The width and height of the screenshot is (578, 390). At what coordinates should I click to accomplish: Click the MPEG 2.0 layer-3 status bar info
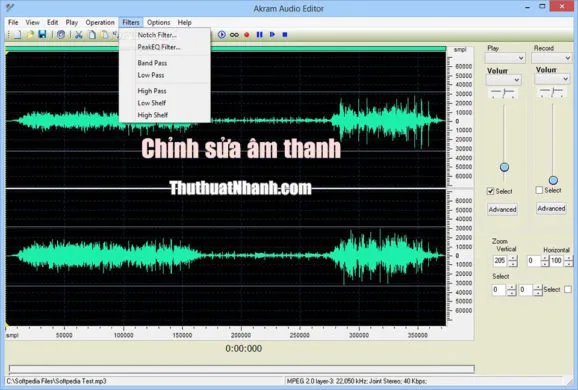pos(356,381)
